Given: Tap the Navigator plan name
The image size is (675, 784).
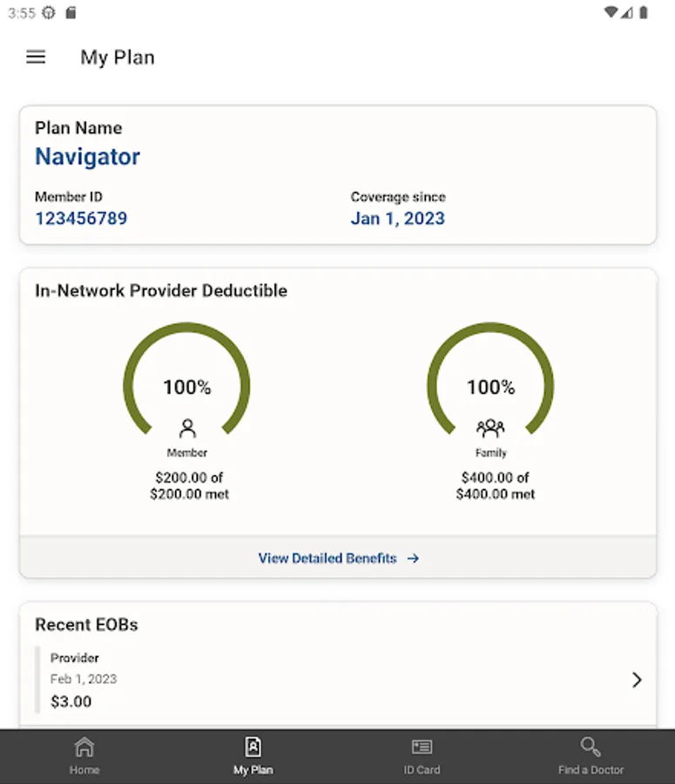Looking at the screenshot, I should tap(87, 157).
